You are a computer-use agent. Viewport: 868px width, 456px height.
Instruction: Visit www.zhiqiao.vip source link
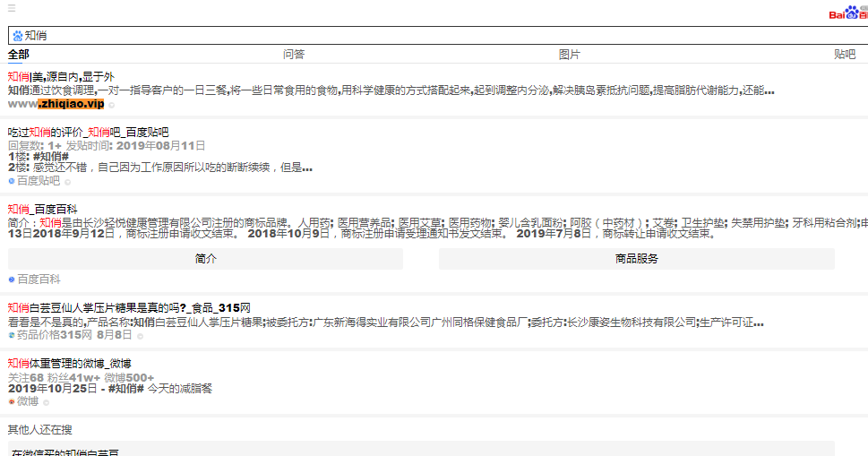point(56,104)
